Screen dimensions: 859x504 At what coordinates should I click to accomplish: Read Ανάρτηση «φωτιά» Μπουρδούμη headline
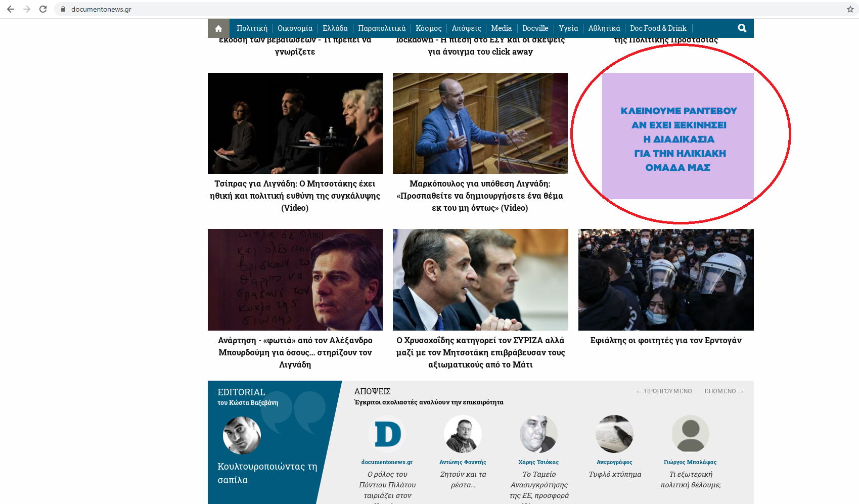tap(295, 352)
